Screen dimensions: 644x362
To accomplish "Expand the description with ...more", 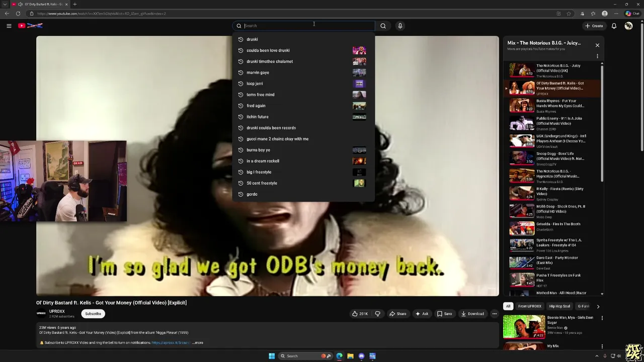I will 198,343.
